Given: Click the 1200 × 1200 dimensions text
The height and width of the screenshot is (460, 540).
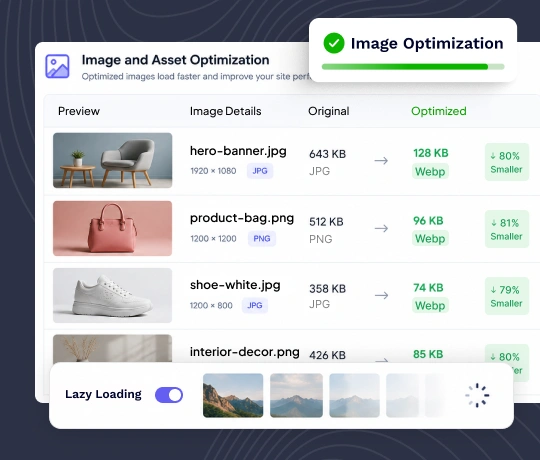Looking at the screenshot, I should pyautogui.click(x=213, y=239).
